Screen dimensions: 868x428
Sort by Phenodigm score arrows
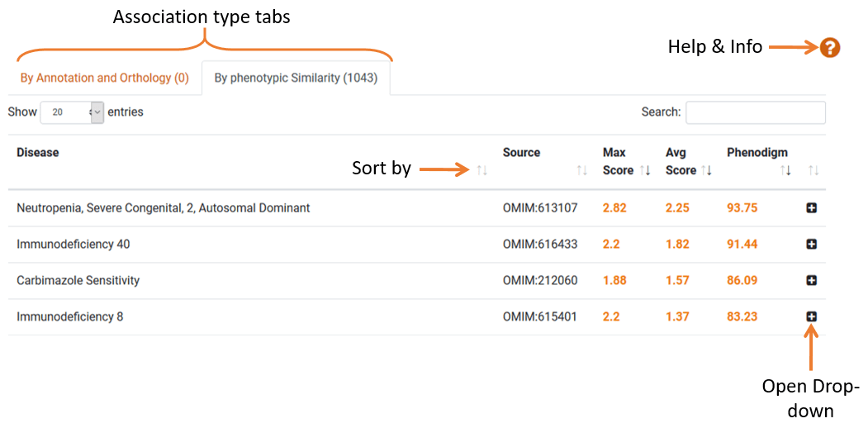click(x=785, y=170)
